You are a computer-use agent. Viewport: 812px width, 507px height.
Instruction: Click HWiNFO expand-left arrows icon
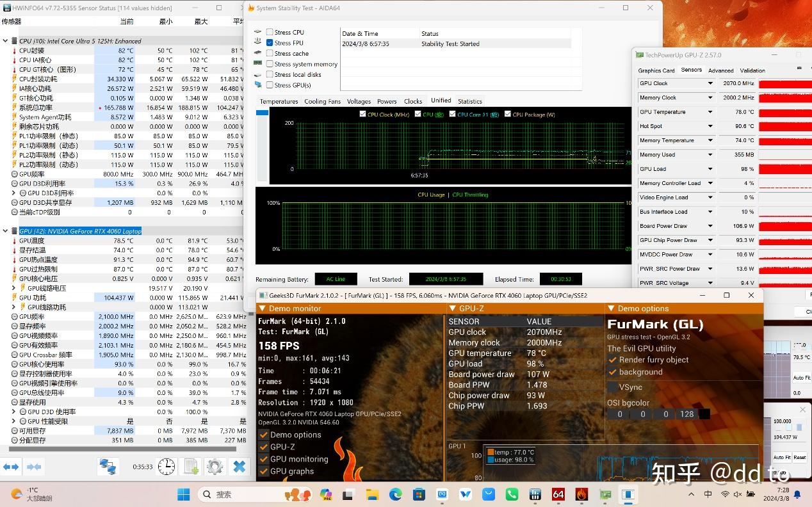[11, 467]
